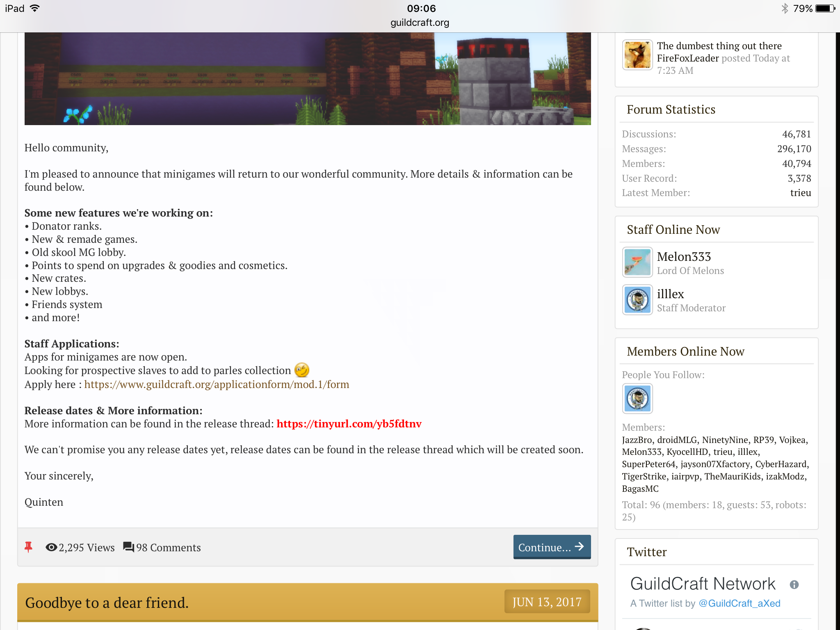Tap the 'Quinten' signature text
This screenshot has height=630, width=840.
point(44,502)
